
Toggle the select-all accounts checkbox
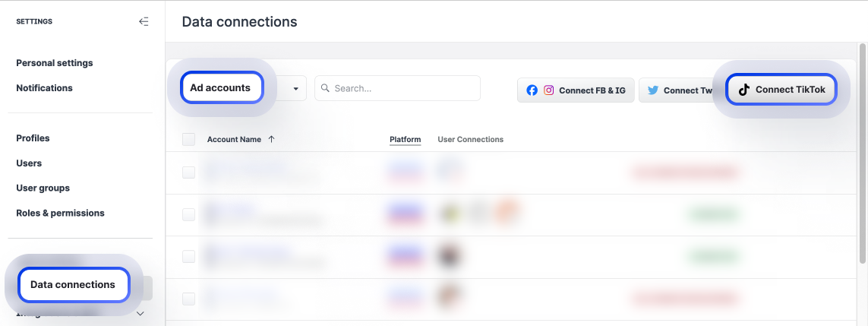(x=188, y=139)
